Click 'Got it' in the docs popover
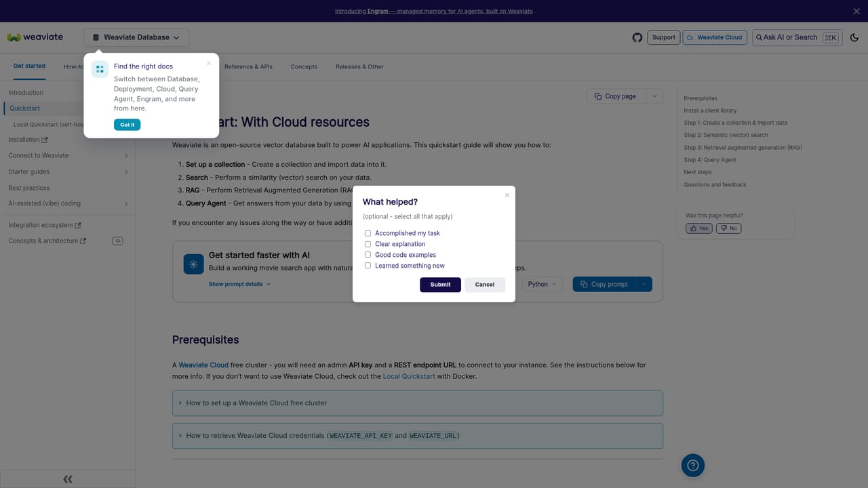This screenshot has height=488, width=868. click(x=127, y=125)
